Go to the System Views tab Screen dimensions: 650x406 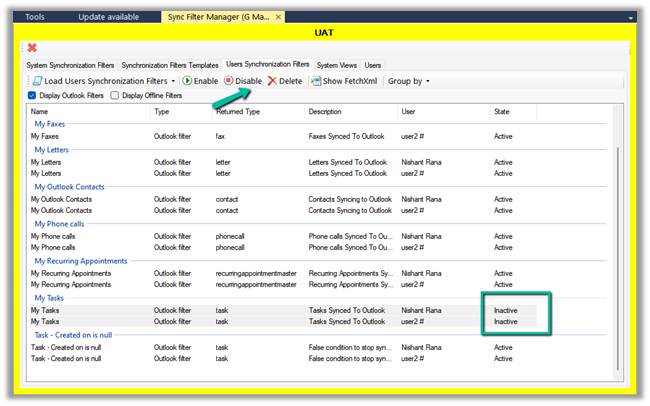[335, 65]
